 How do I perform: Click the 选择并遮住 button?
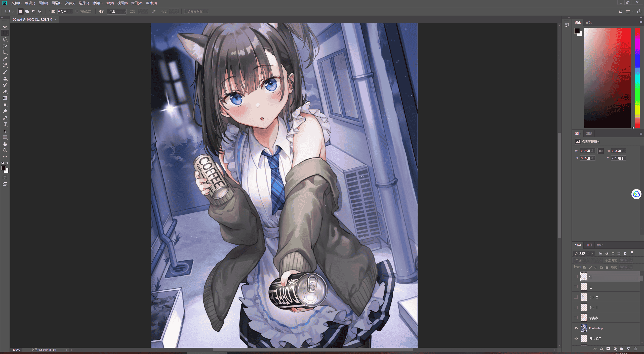196,12
